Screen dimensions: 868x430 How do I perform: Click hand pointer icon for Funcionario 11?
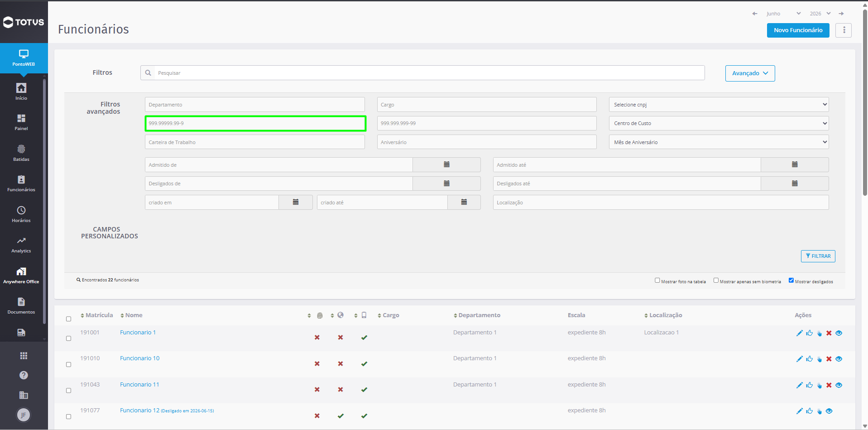820,385
